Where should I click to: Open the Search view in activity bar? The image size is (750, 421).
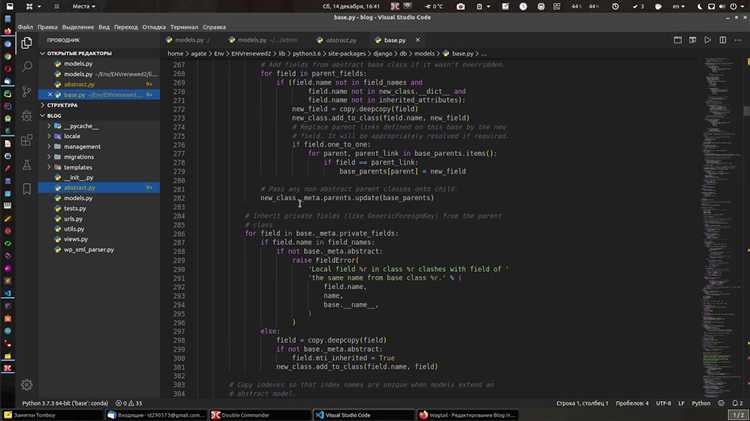click(x=27, y=66)
